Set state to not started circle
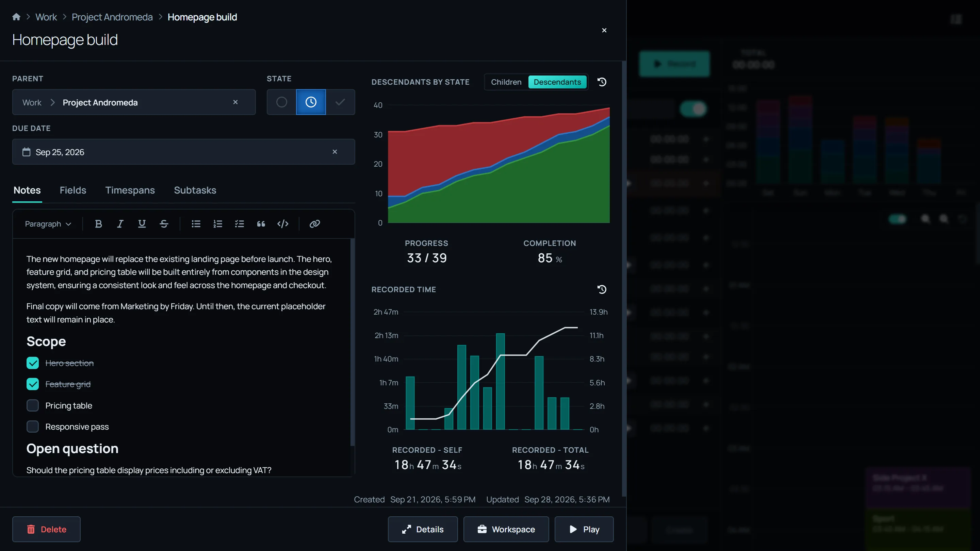 (281, 102)
